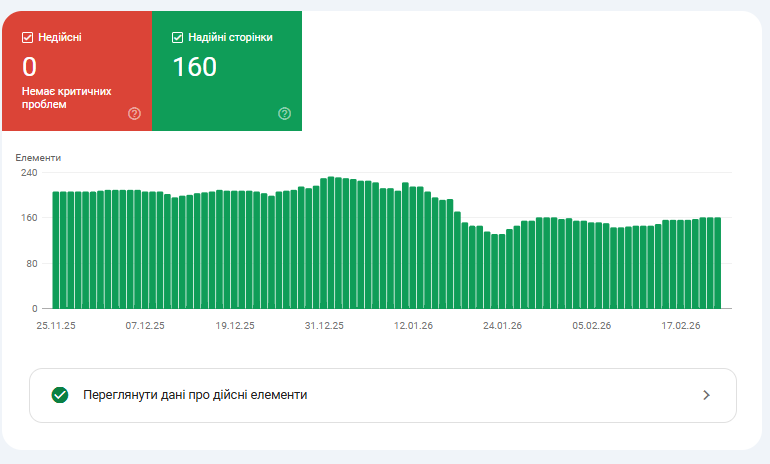The width and height of the screenshot is (770, 464).
Task: Click the 19.12.25 date axis label
Action: coord(234,325)
